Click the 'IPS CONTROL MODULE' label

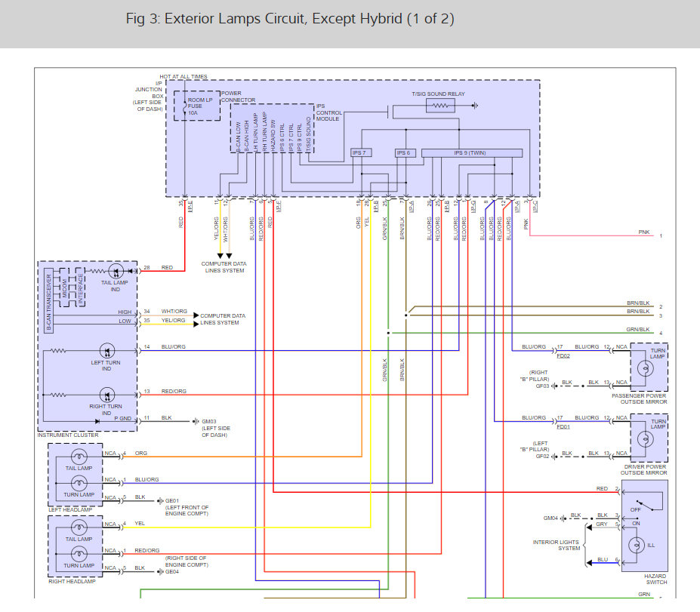tap(329, 112)
